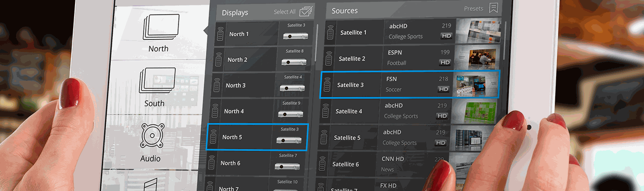Tap the remote icon for North 1
The width and height of the screenshot is (644, 191).
click(x=220, y=34)
